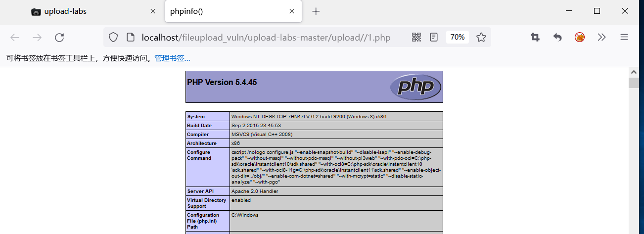Close the phpinfo() tab
The width and height of the screenshot is (644, 234).
tap(292, 11)
